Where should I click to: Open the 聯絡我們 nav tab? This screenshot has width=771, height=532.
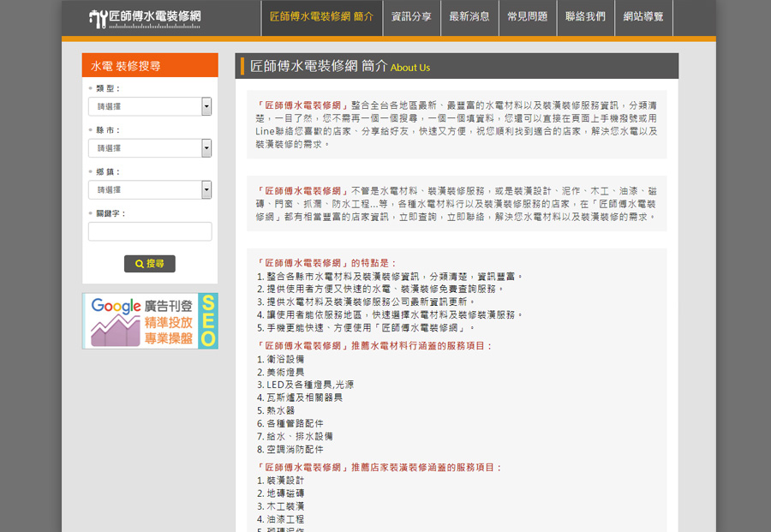click(586, 18)
